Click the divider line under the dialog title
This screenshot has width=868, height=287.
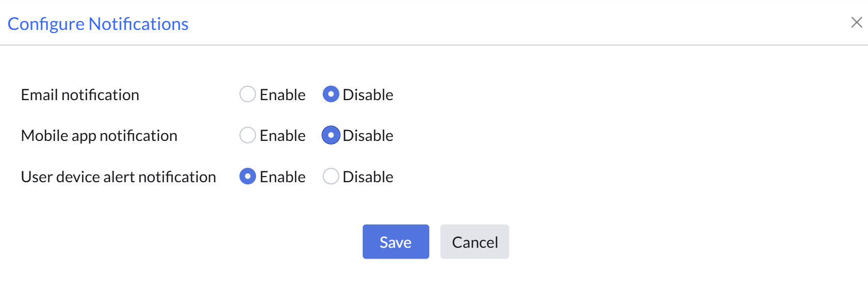click(x=433, y=45)
